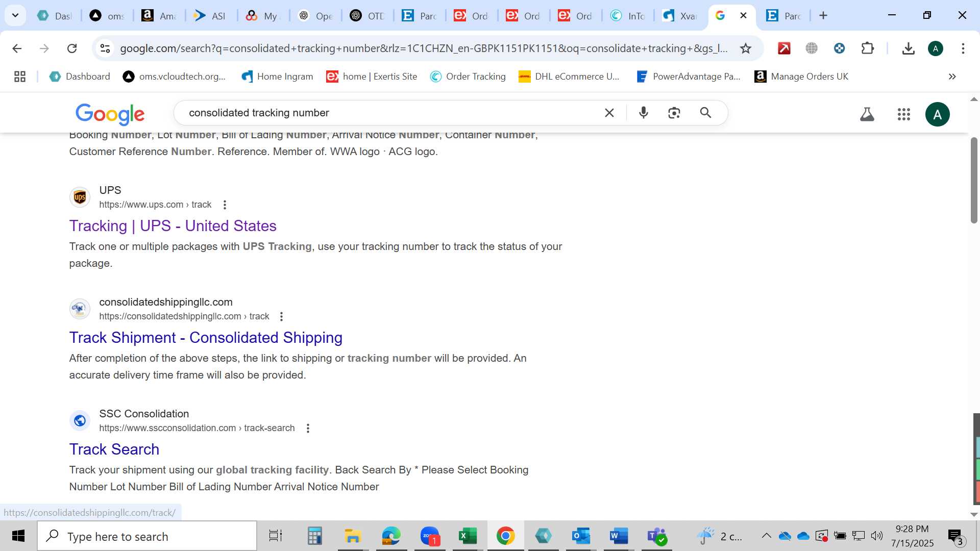The height and width of the screenshot is (551, 980).
Task: Open Zoom from the taskbar
Action: 430,536
